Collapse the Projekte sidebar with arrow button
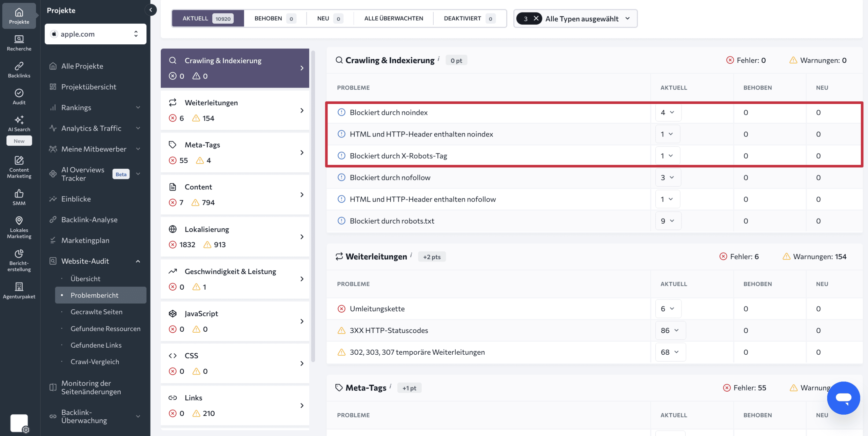This screenshot has height=436, width=868. tap(151, 10)
